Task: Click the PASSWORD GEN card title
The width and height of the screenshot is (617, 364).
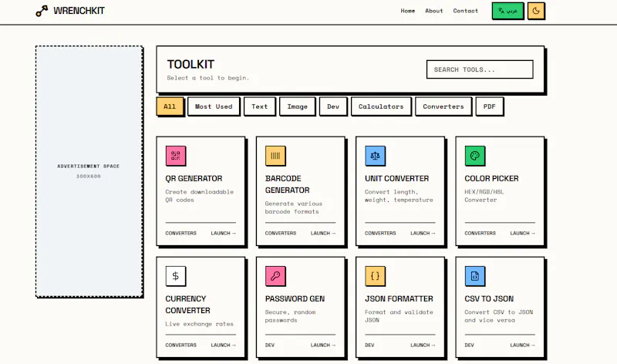Action: (x=295, y=299)
